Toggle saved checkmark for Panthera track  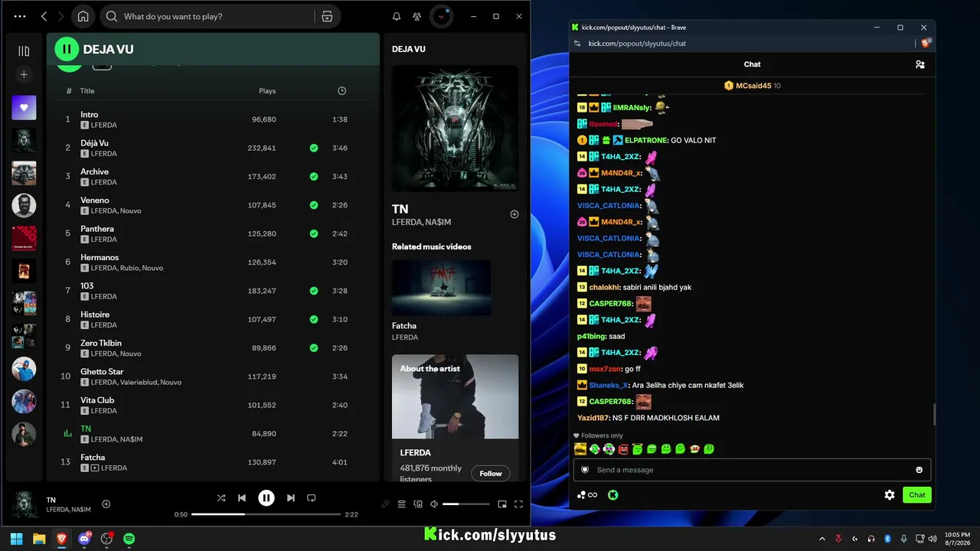point(314,233)
